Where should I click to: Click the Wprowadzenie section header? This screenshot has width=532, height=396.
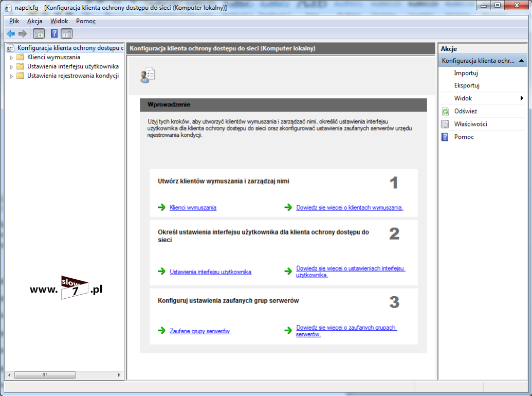click(283, 104)
